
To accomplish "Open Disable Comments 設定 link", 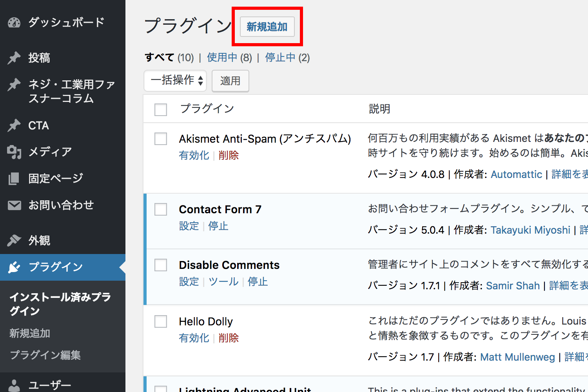I will coord(189,282).
